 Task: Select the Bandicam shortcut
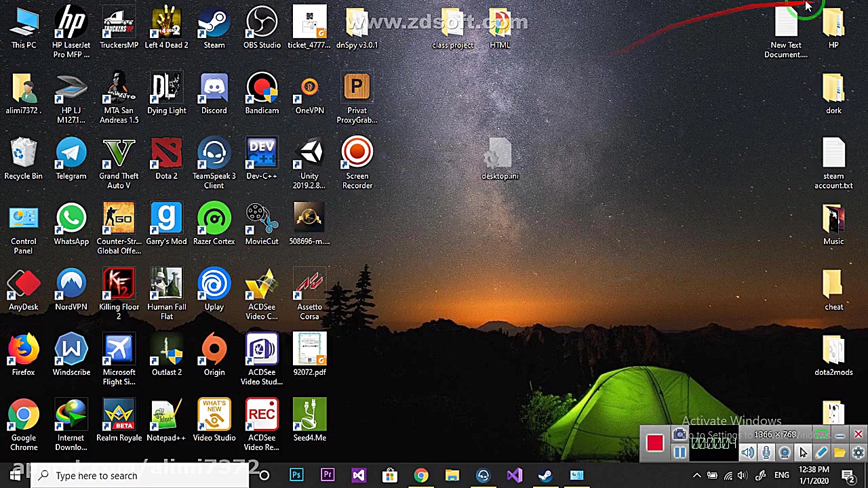(262, 94)
